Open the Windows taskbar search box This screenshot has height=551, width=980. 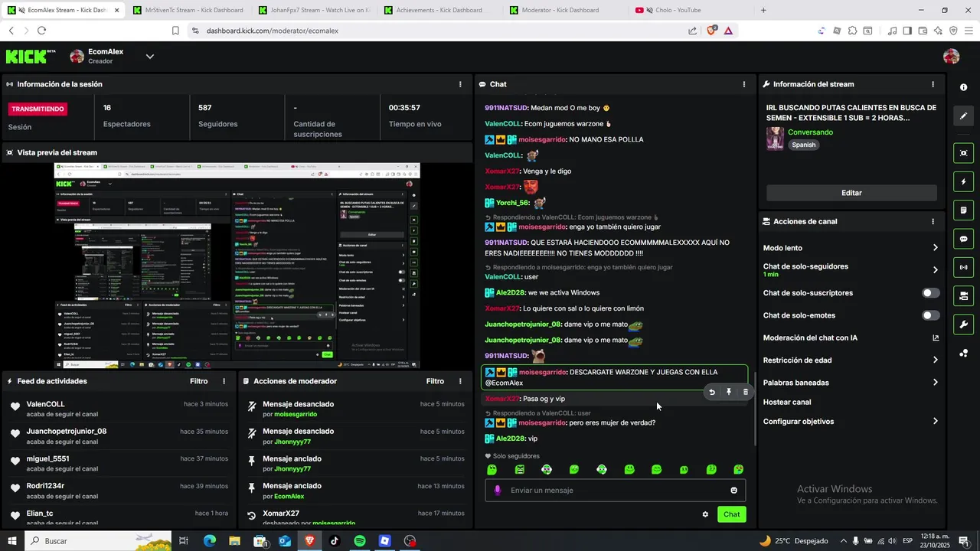point(99,541)
